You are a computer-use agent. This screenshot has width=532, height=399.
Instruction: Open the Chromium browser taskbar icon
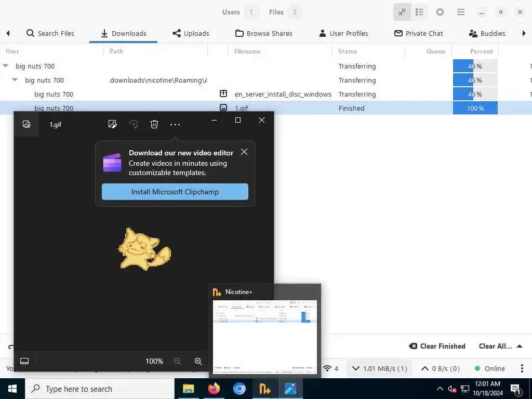click(x=239, y=389)
